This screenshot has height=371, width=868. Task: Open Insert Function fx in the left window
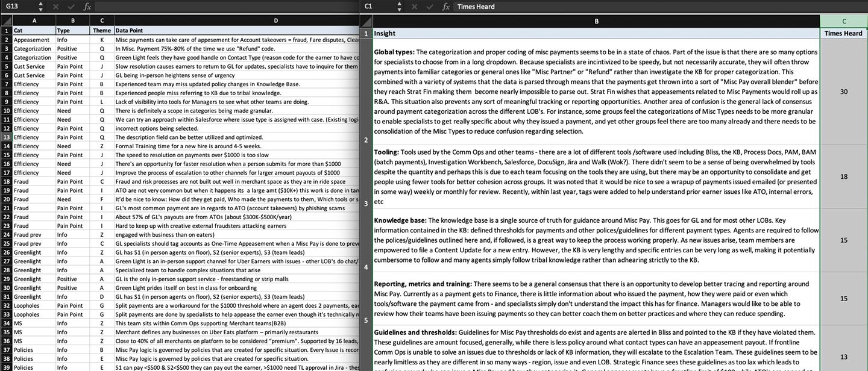tap(87, 7)
